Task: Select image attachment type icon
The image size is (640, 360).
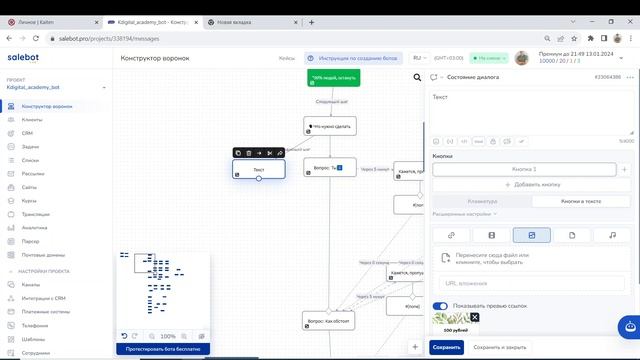Action: point(531,235)
